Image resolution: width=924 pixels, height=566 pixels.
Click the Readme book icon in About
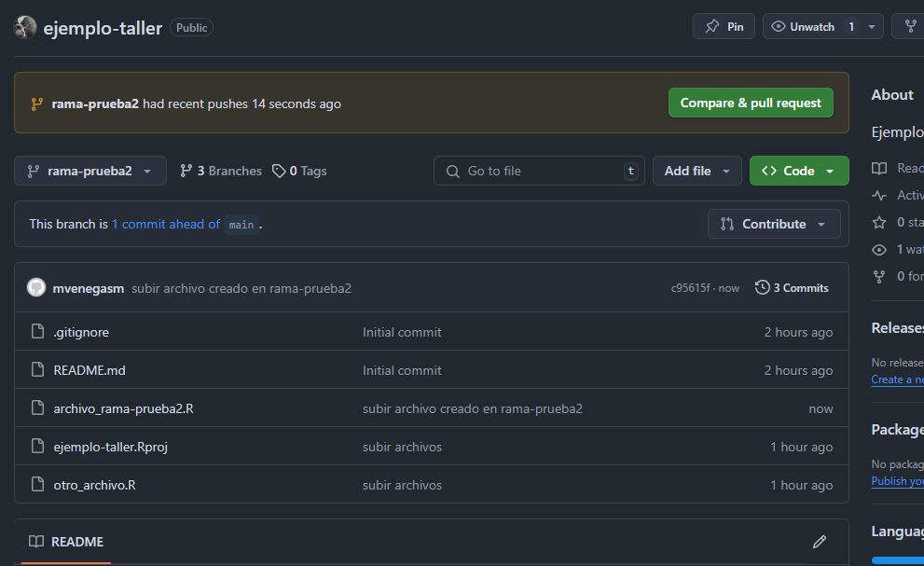[x=879, y=169]
